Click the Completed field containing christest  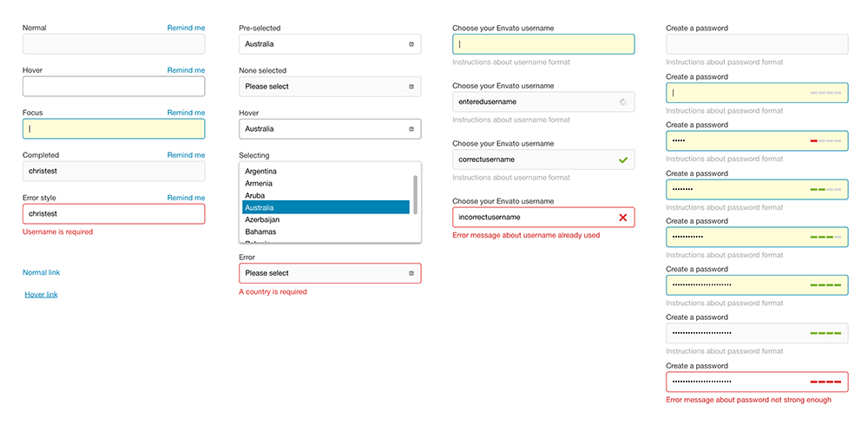(114, 172)
